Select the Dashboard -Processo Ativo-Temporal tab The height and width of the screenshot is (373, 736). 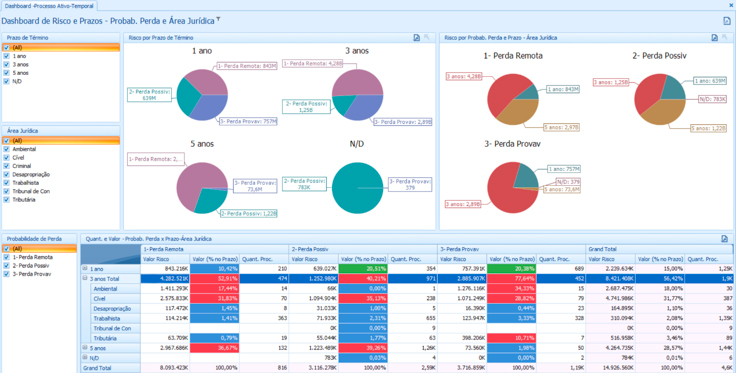click(x=49, y=6)
